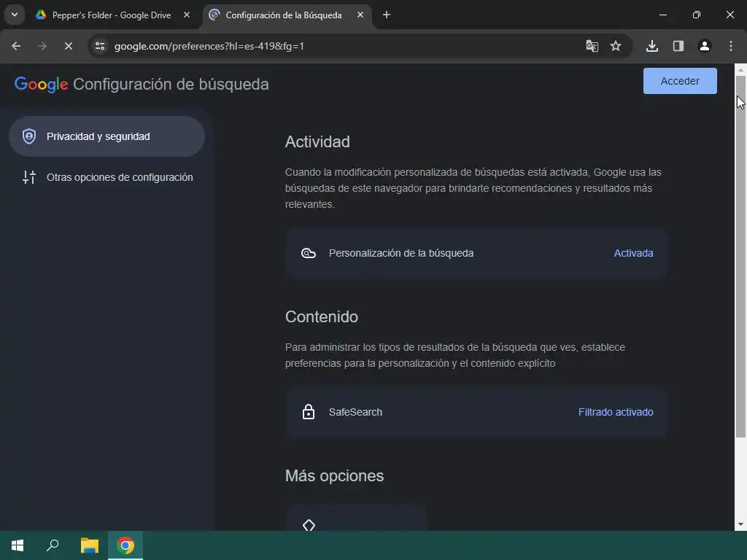View site information icon in address bar

coord(99,46)
